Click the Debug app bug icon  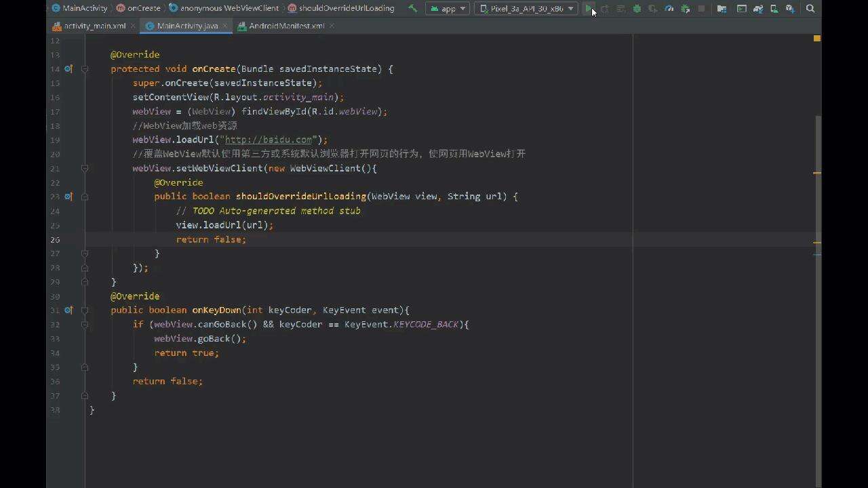pyautogui.click(x=637, y=9)
